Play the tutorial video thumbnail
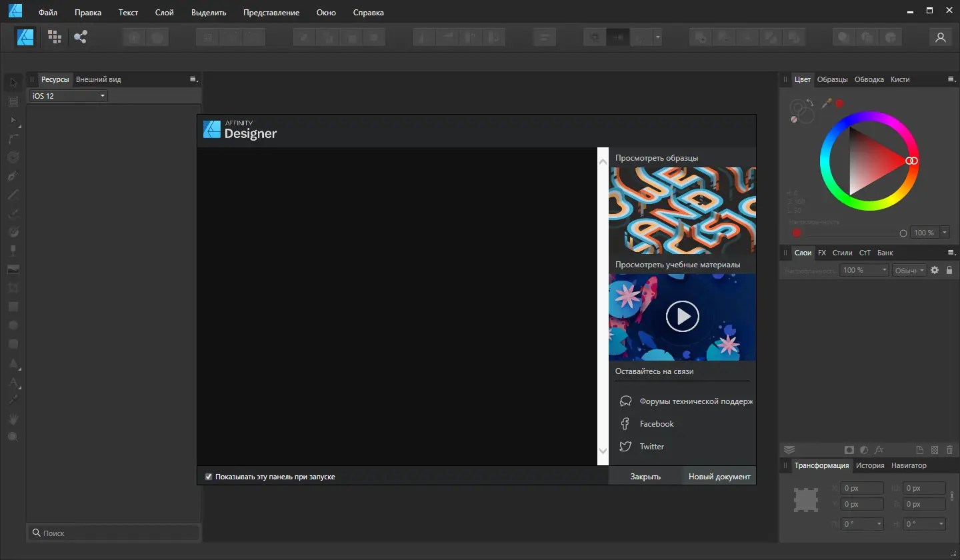The image size is (960, 560). 682,316
